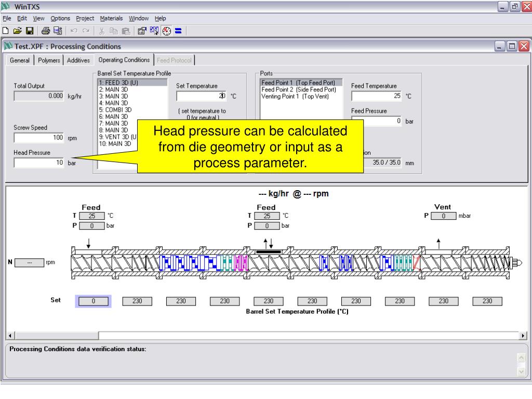
Task: Maximize the Test.XPF Processing Conditions window
Action: coord(512,46)
